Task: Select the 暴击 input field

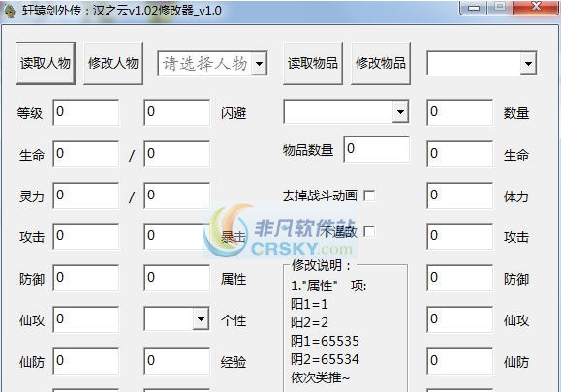Action: (176, 236)
